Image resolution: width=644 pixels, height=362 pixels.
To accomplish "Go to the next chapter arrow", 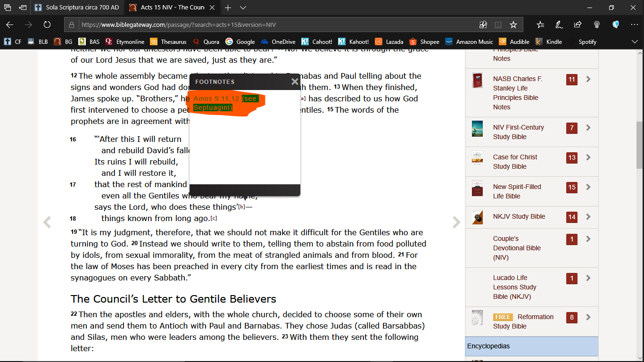I will point(456,222).
